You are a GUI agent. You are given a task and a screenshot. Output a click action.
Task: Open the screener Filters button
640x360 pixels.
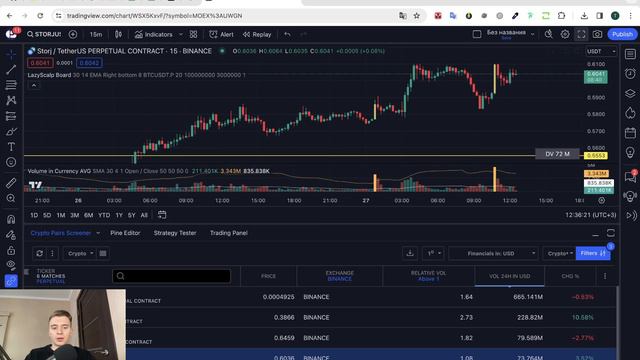pos(593,253)
